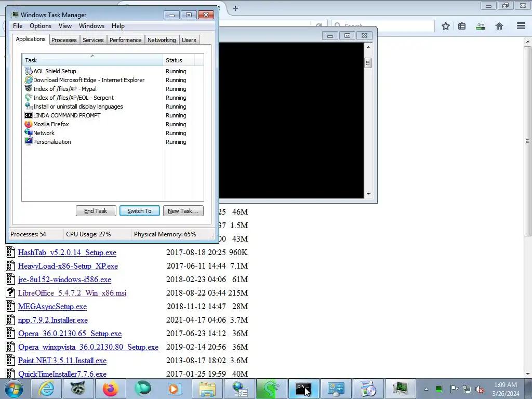The height and width of the screenshot is (399, 532).
Task: Go to the browser home page icon
Action: tap(499, 26)
